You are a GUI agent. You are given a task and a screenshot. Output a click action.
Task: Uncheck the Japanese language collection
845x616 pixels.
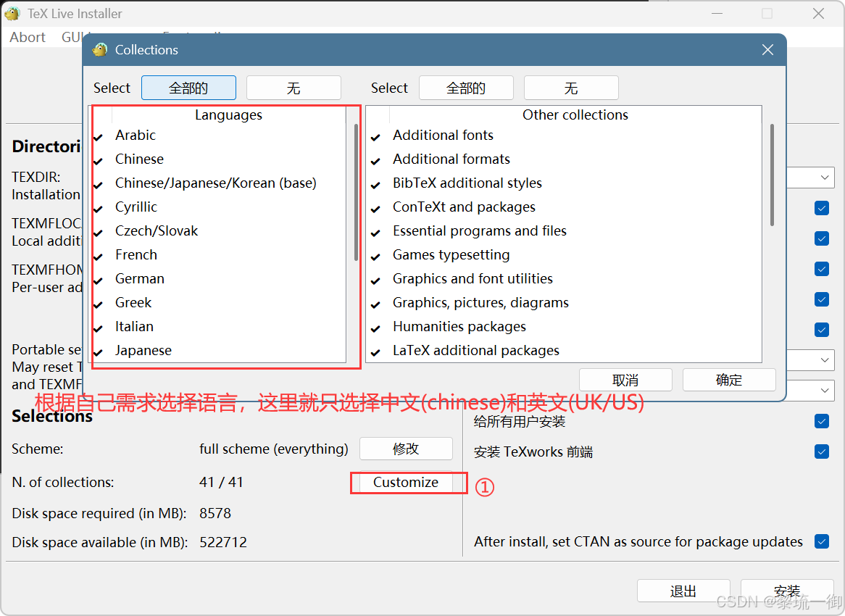[x=99, y=352]
